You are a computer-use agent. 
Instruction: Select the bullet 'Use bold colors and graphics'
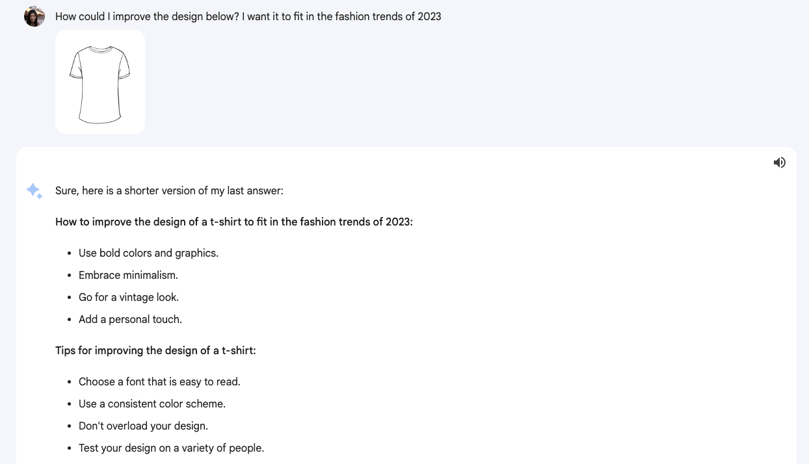tap(149, 253)
